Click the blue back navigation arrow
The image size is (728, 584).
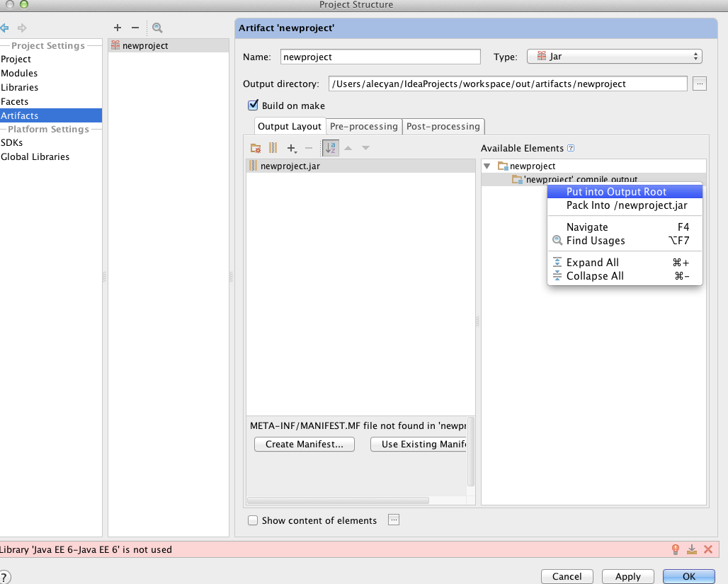[x=5, y=28]
